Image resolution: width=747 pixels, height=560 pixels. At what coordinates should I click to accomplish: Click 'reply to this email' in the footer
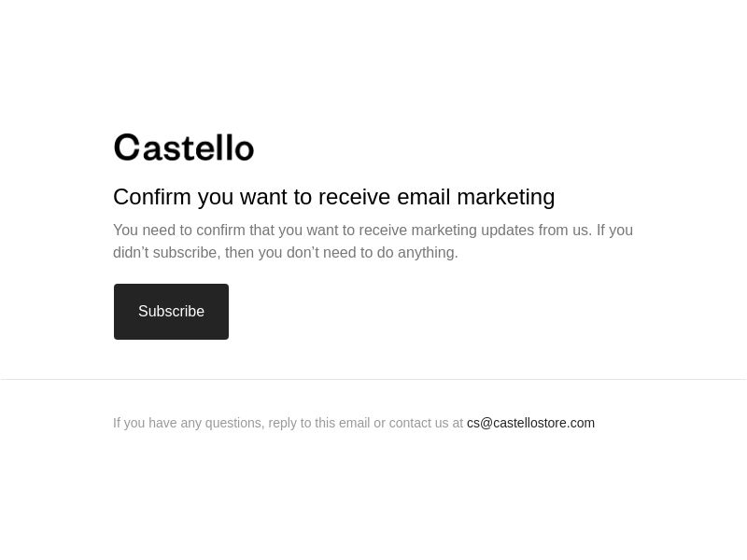point(319,423)
